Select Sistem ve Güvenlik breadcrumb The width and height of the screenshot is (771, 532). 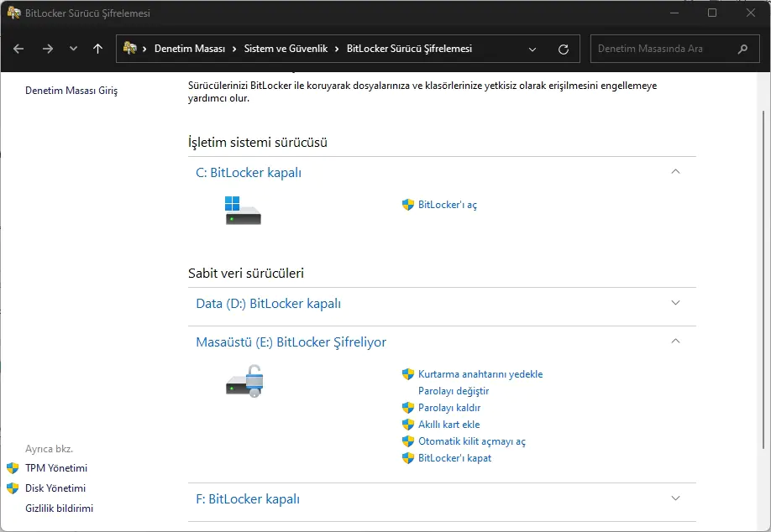click(x=286, y=49)
